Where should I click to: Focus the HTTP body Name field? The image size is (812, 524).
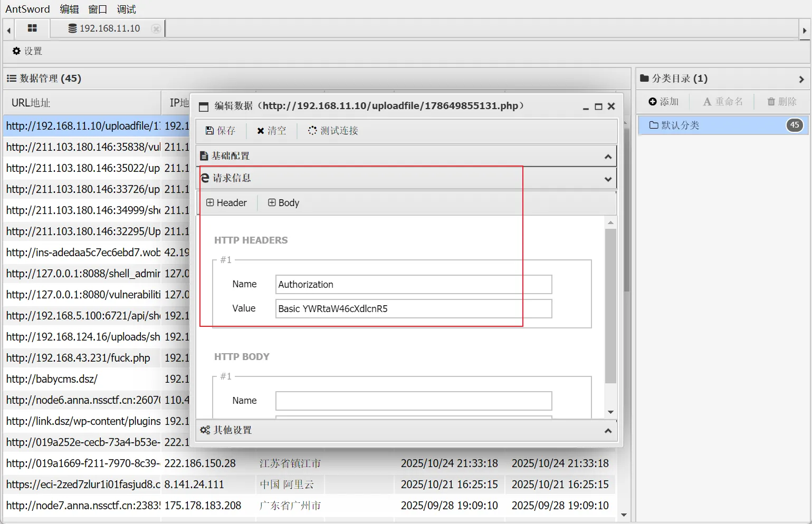[414, 401]
